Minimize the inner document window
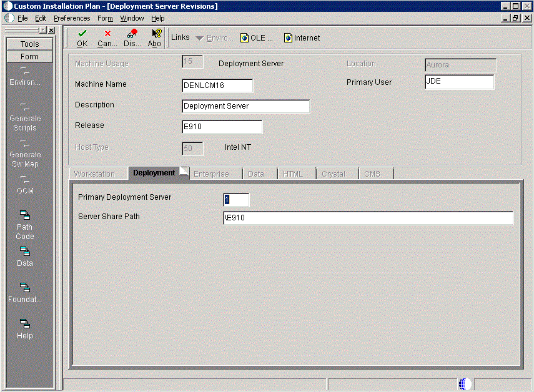This screenshot has height=392, width=534. tap(505, 18)
